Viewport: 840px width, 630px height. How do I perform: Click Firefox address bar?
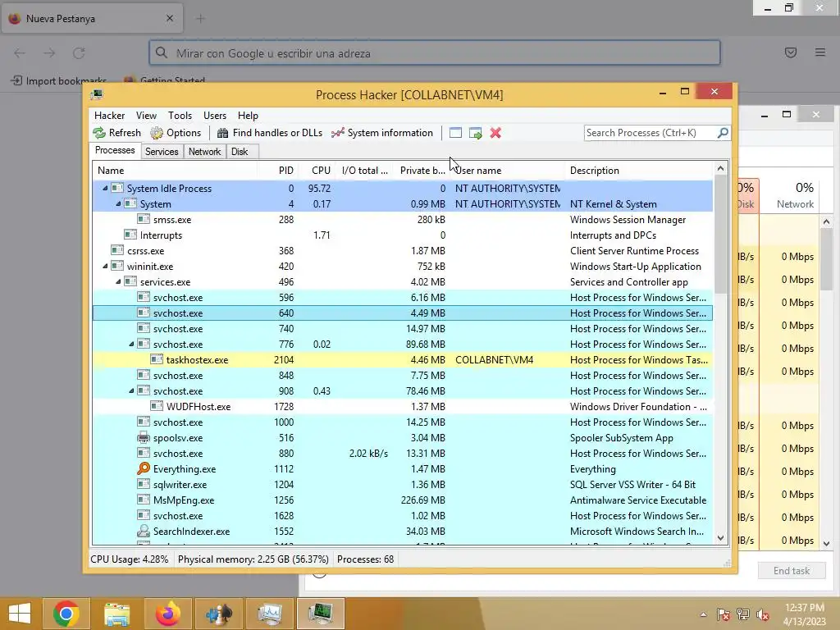435,53
